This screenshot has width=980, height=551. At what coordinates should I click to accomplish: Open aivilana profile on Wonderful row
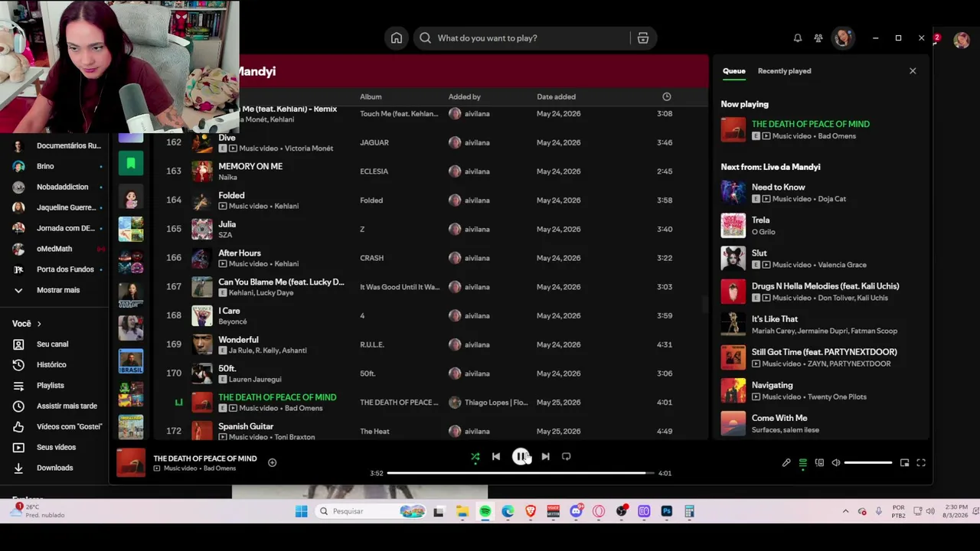tap(476, 345)
